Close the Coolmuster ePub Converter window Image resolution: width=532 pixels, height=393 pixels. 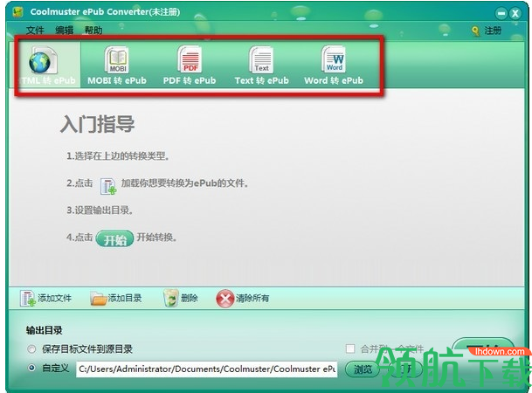pyautogui.click(x=515, y=13)
